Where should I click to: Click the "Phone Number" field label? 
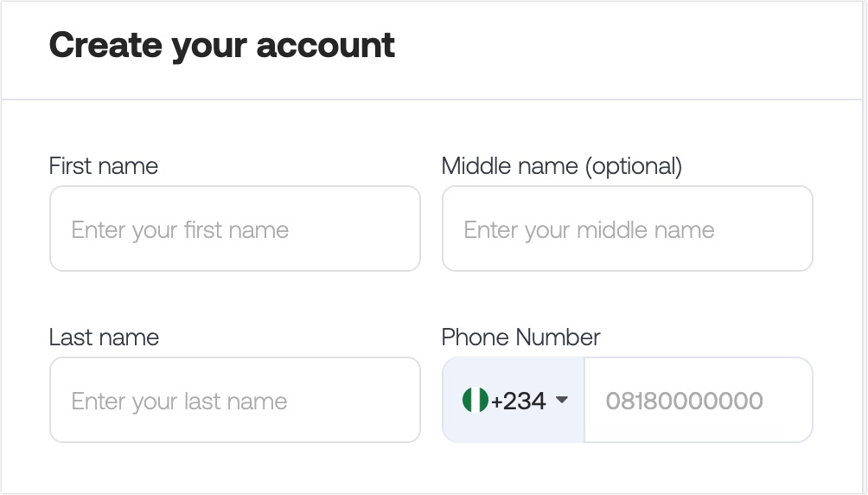pyautogui.click(x=521, y=337)
